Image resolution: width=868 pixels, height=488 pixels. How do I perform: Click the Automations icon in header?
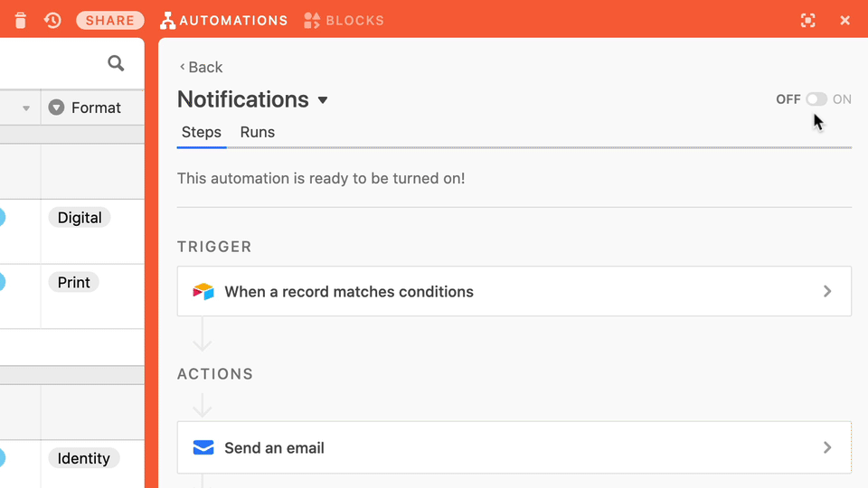click(167, 21)
